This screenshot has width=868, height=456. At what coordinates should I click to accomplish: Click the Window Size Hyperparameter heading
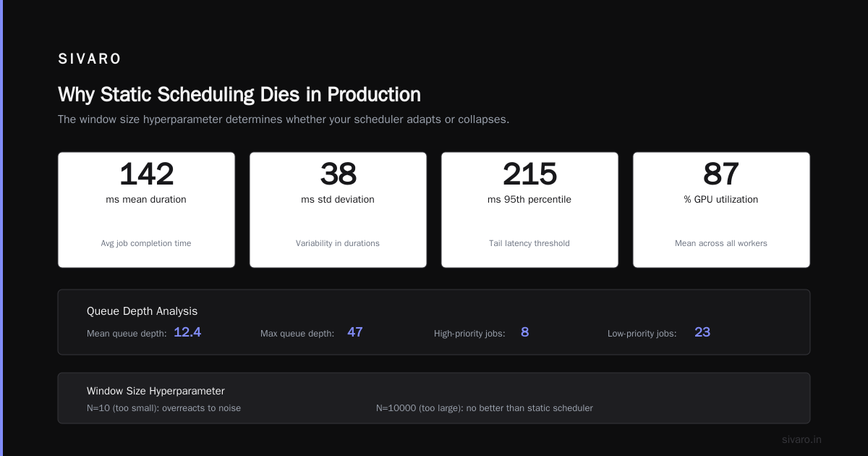pyautogui.click(x=156, y=391)
